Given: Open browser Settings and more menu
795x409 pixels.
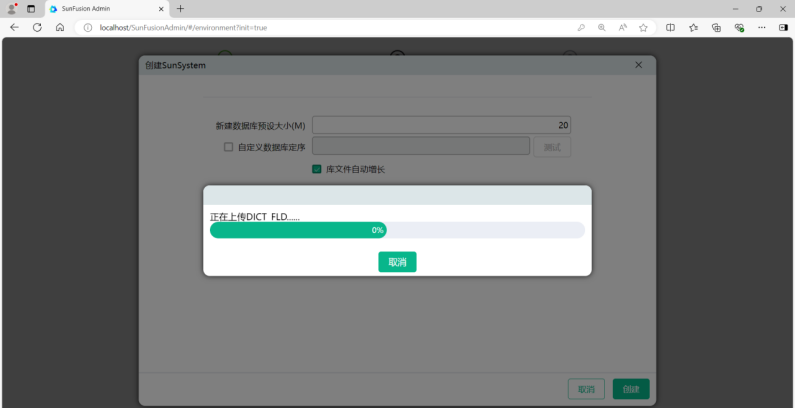Looking at the screenshot, I should pyautogui.click(x=762, y=28).
